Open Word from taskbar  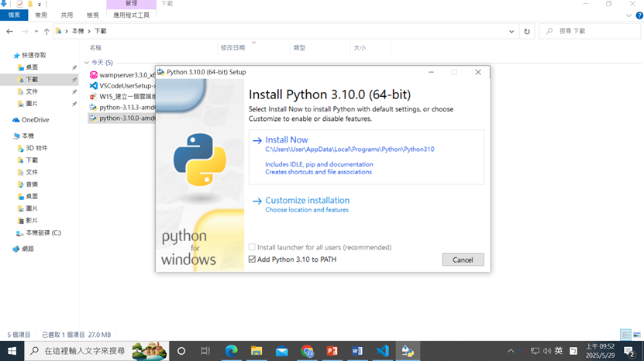tap(357, 351)
